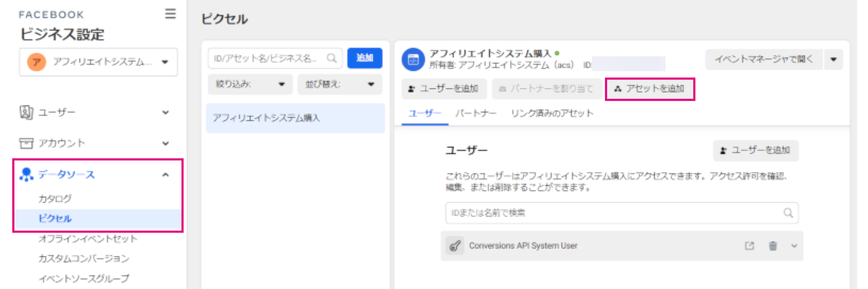Expand the ユーザー sidebar section

(x=166, y=112)
